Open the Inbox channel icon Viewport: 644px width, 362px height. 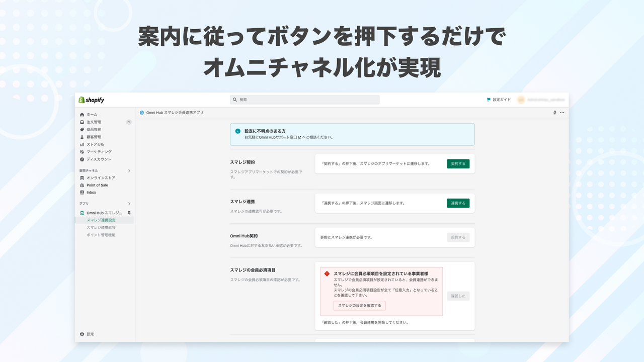tap(82, 192)
